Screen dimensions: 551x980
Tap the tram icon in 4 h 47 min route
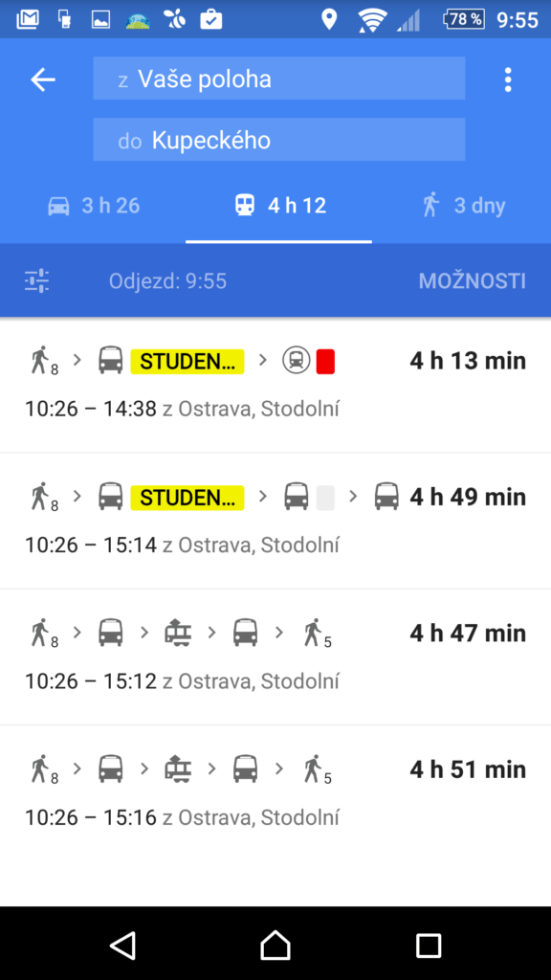178,633
